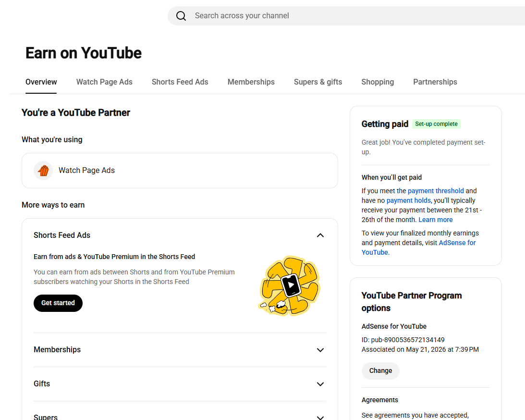The image size is (525, 420).
Task: Click the What you're using heading
Action: click(52, 140)
